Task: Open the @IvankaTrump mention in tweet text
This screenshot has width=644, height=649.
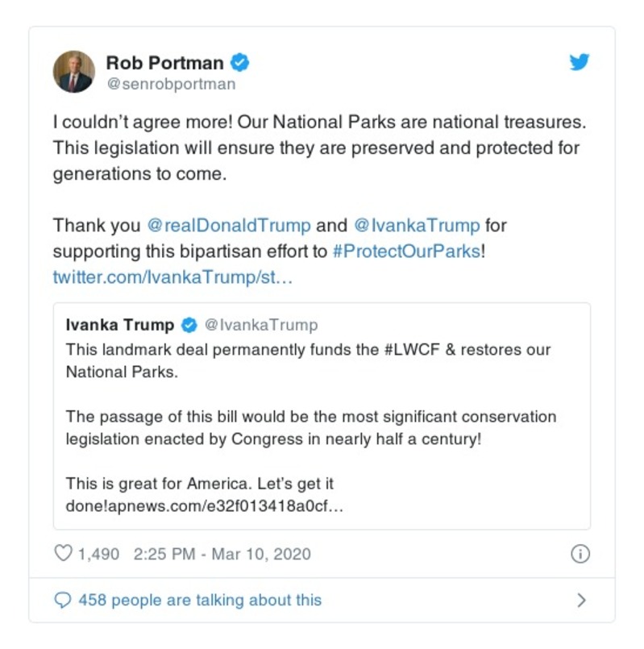Action: [417, 225]
